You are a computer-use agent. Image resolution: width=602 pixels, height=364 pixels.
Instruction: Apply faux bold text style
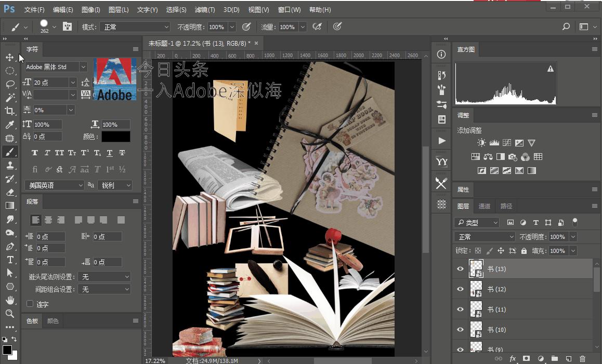point(35,153)
